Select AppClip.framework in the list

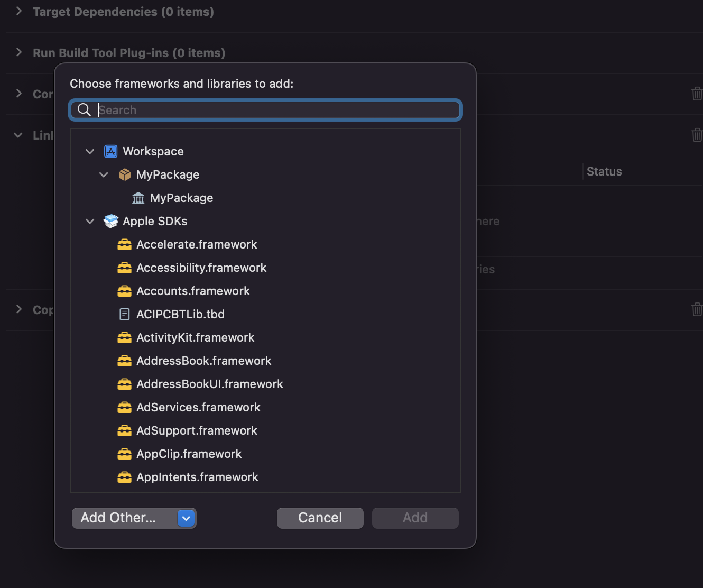tap(265, 454)
